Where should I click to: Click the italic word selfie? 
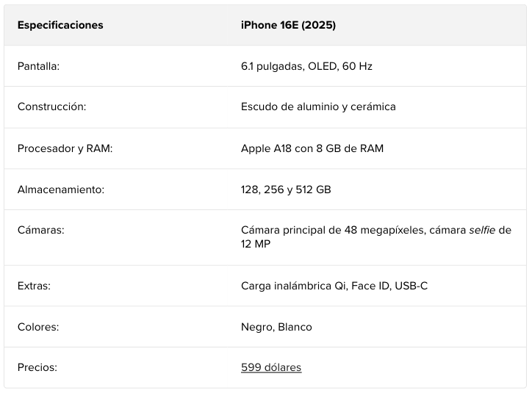tap(482, 230)
